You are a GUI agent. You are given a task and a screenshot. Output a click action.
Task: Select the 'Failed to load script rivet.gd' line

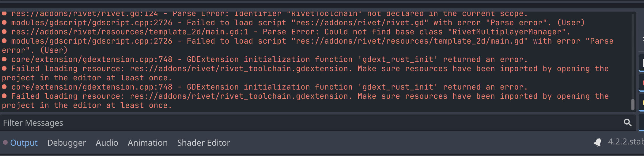[x=293, y=23]
